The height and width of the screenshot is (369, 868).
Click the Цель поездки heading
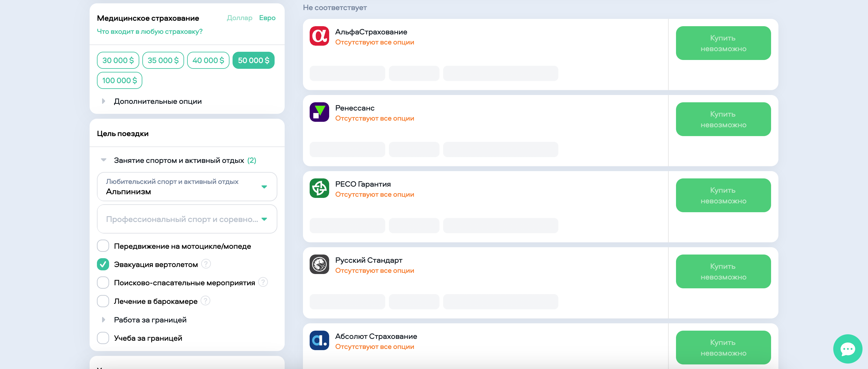(123, 133)
